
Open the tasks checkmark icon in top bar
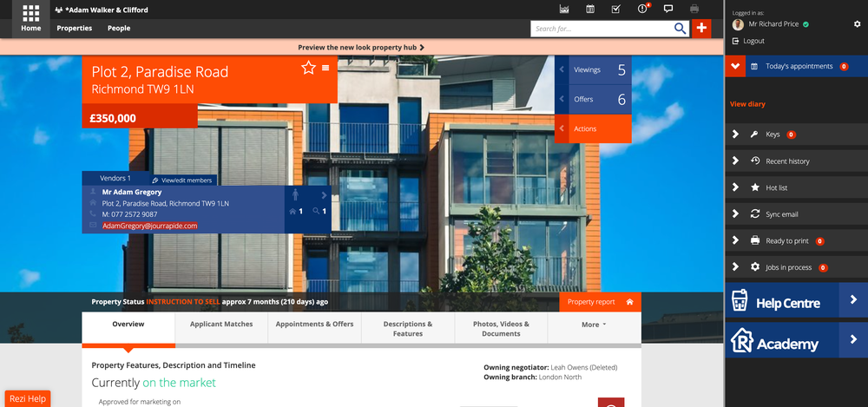click(x=615, y=9)
